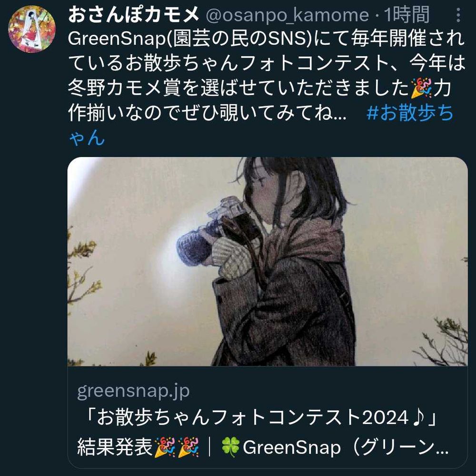Open the three-dot more options menu
Image resolution: width=476 pixels, height=476 pixels.
pos(458,15)
